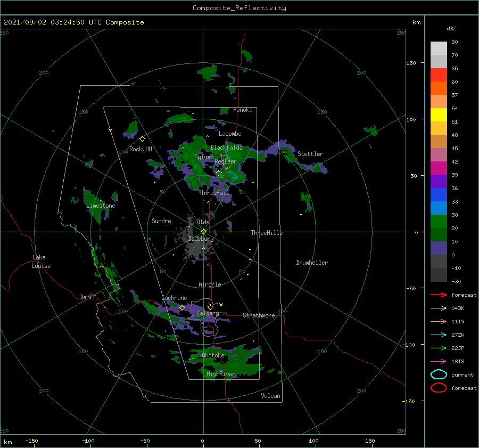The image size is (479, 448).
Task: Click the ThreeHills label
Action: click(x=267, y=233)
